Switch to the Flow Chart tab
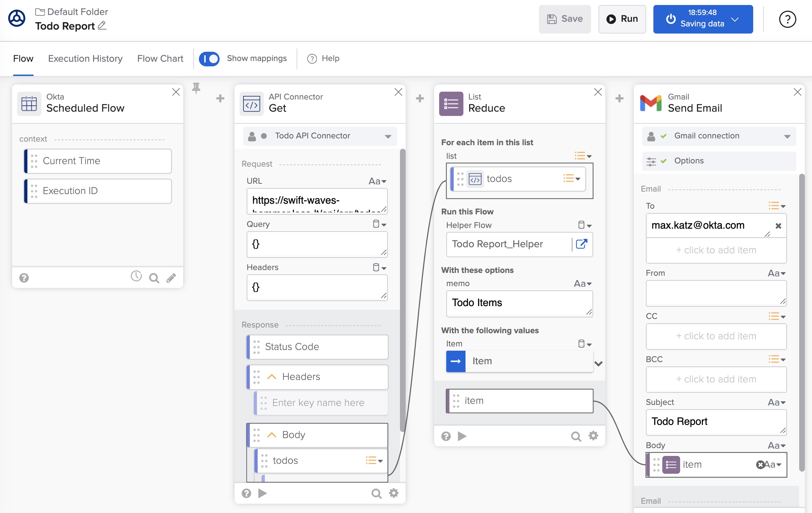The height and width of the screenshot is (513, 812). click(x=160, y=58)
